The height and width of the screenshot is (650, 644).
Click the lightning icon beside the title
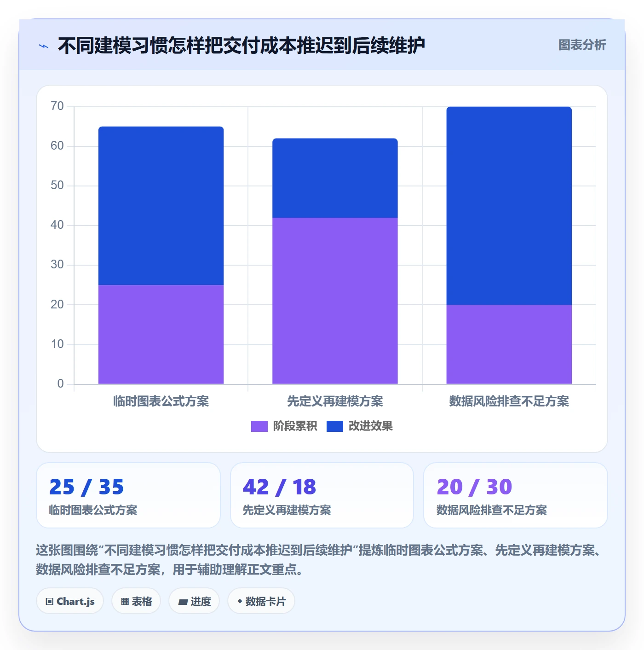44,46
